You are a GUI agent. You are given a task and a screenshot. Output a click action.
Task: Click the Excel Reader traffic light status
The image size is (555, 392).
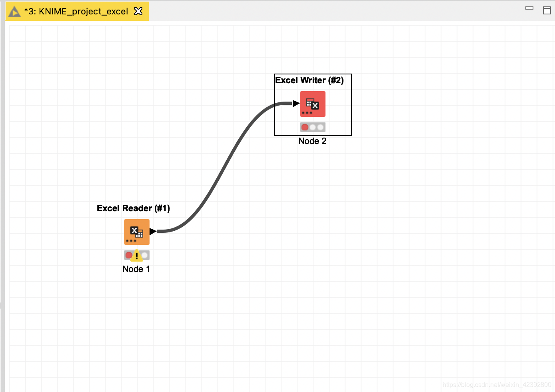137,255
